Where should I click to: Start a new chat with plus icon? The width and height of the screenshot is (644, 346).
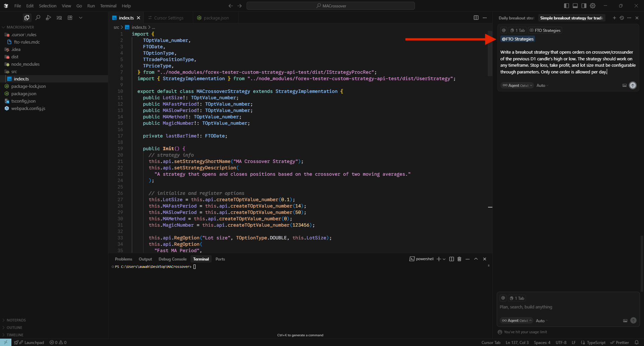pos(614,18)
